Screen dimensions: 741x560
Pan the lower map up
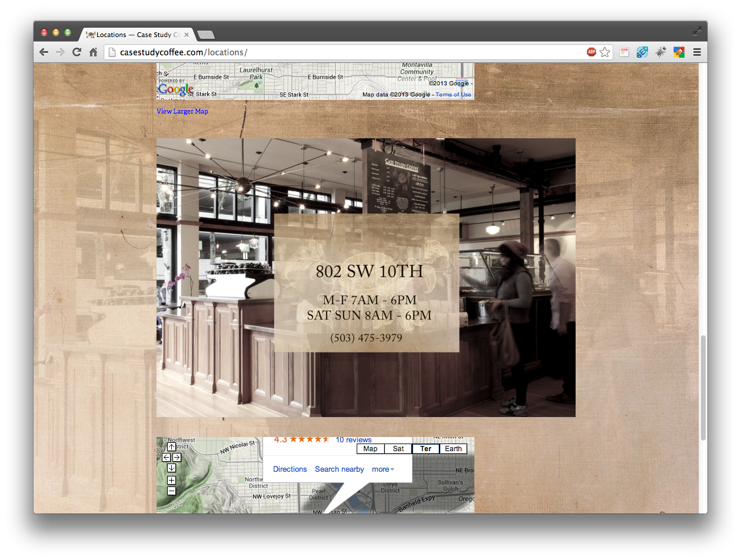point(171,447)
